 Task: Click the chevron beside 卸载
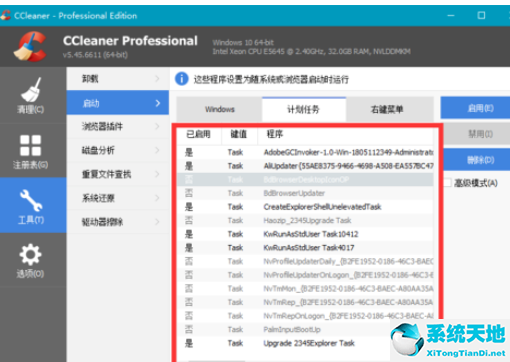(x=157, y=79)
